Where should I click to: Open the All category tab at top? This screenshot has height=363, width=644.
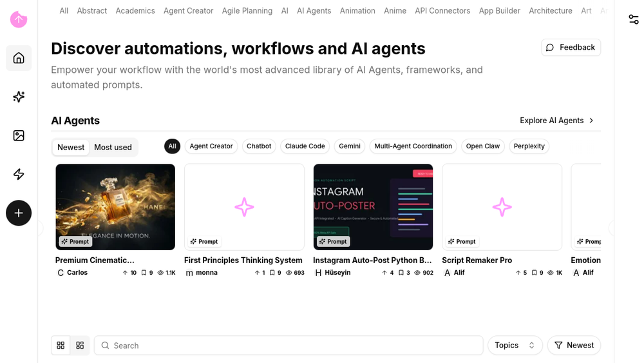[64, 11]
